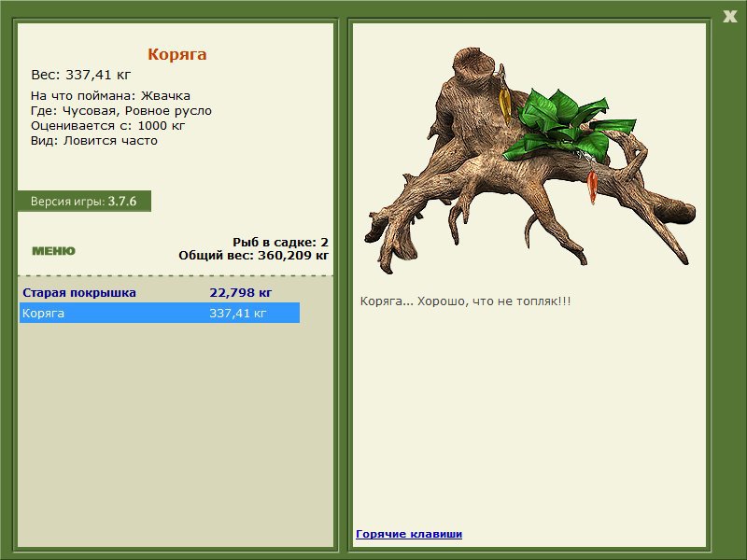Screen dimensions: 747x560
Task: Click 'Где: Чусовая, Ровное русло' line
Action: point(121,111)
